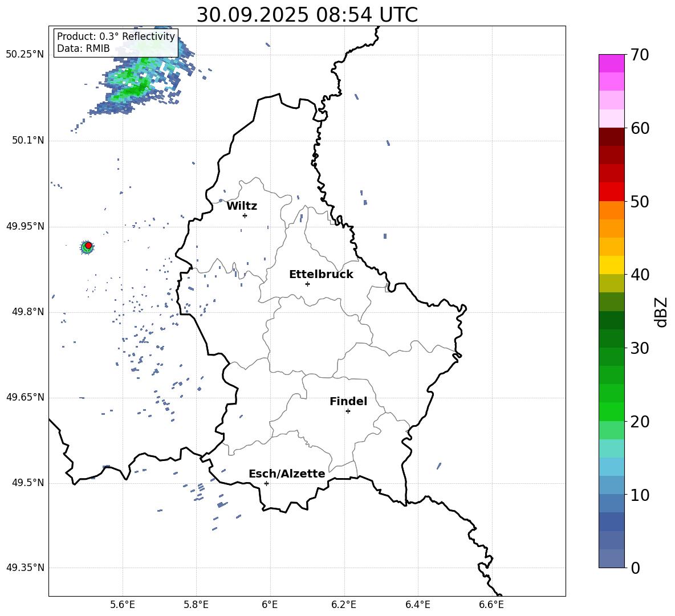Click the 50.1°N latitude label
Image resolution: width=675 pixels, height=616 pixels.
[28, 141]
